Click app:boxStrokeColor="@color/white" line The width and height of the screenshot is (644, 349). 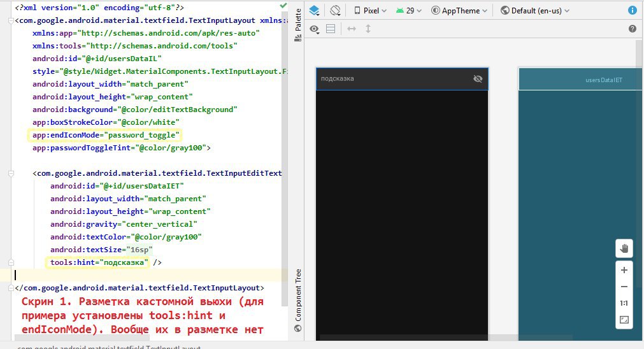106,122
